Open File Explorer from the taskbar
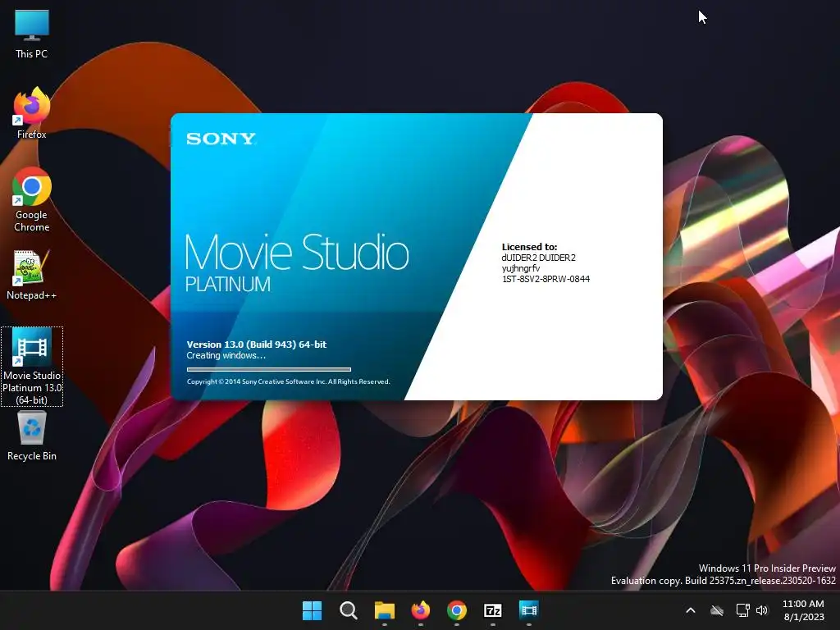Image resolution: width=840 pixels, height=630 pixels. coord(385,610)
